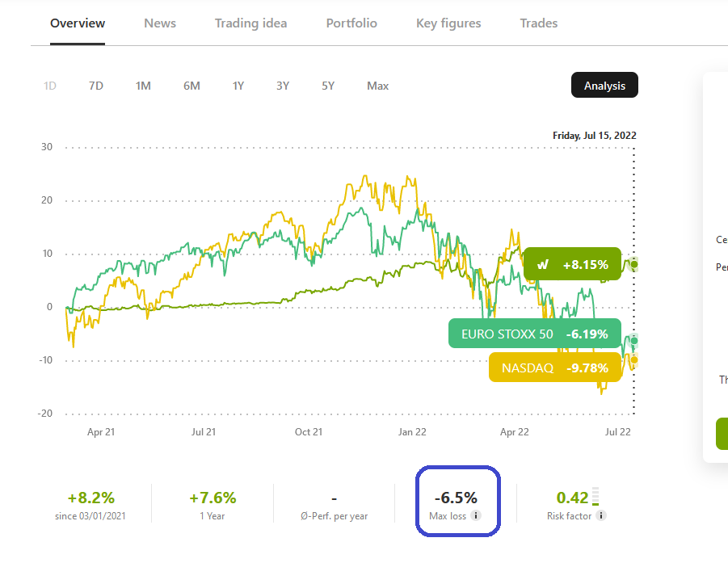Show the Trades tab

point(539,23)
